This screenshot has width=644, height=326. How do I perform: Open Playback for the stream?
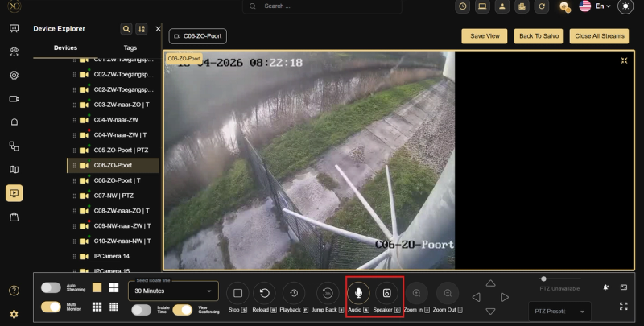point(294,293)
